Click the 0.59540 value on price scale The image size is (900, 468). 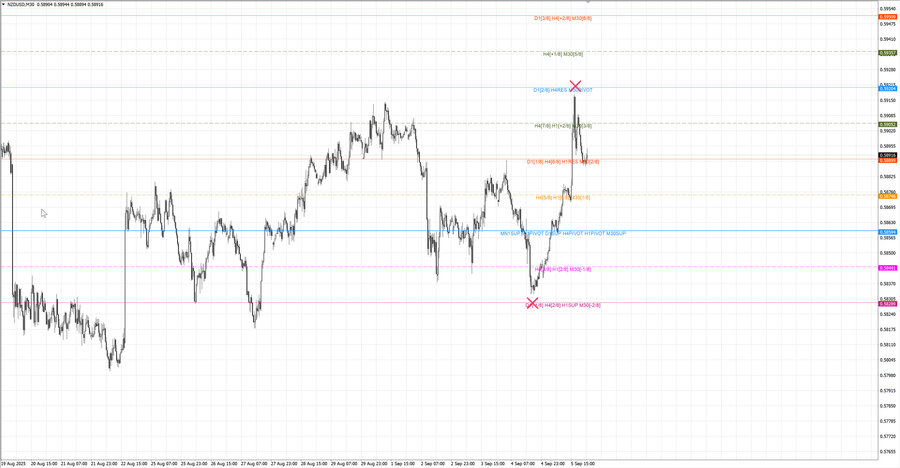pos(888,9)
